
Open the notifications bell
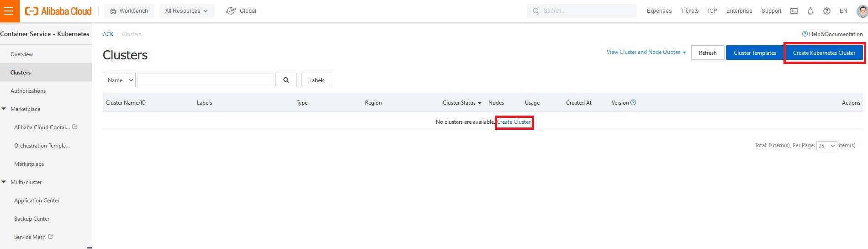click(x=810, y=11)
